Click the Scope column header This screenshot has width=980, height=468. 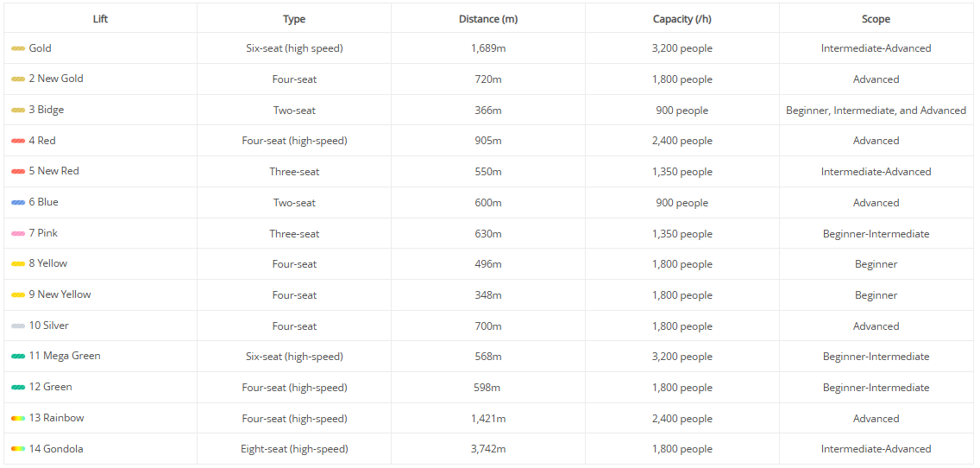point(876,19)
